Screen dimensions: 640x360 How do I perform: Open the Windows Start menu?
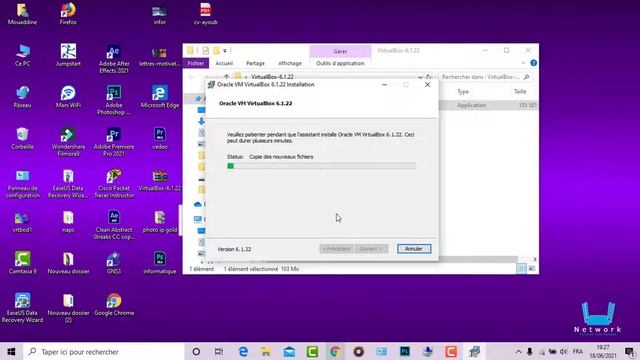11,351
